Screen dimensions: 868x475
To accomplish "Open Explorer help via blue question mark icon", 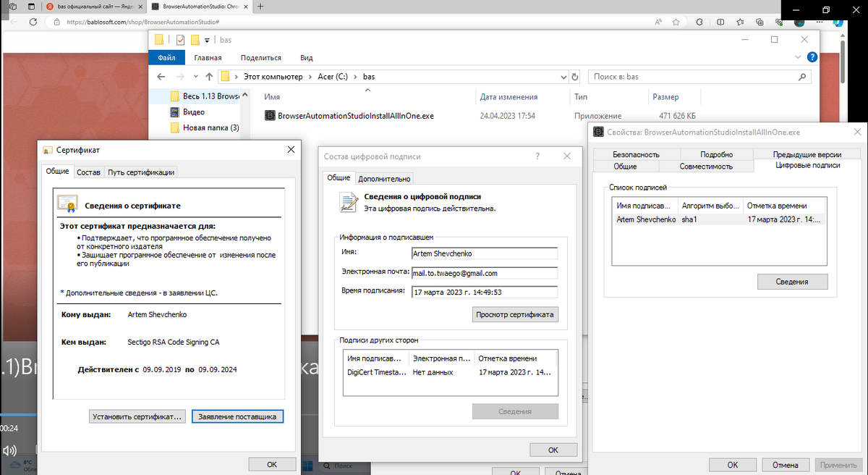I will pos(812,57).
